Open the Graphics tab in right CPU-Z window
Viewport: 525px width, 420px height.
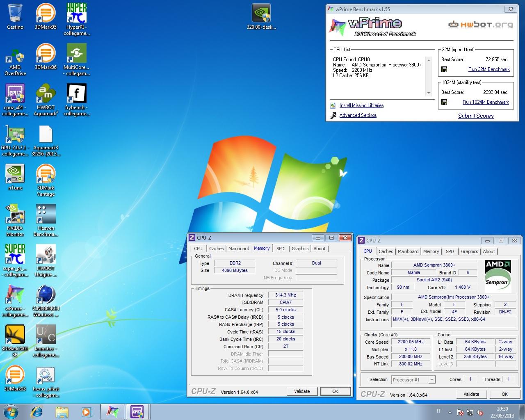coord(470,251)
